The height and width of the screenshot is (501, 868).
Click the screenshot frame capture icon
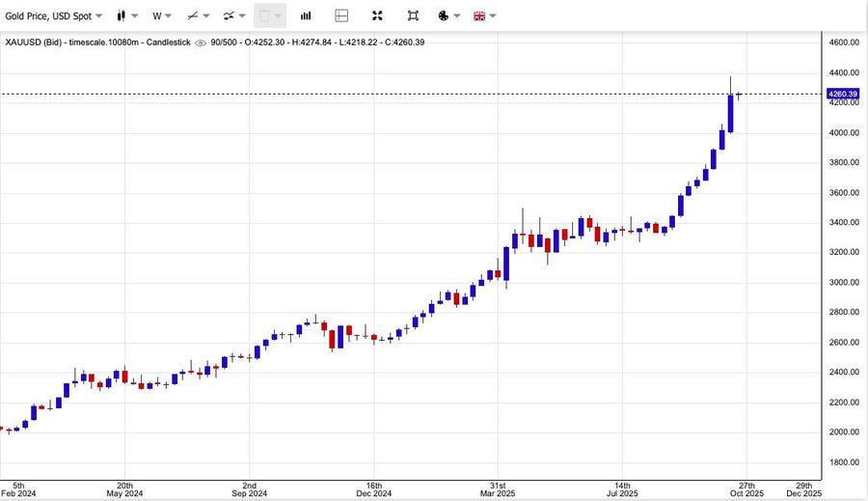413,15
